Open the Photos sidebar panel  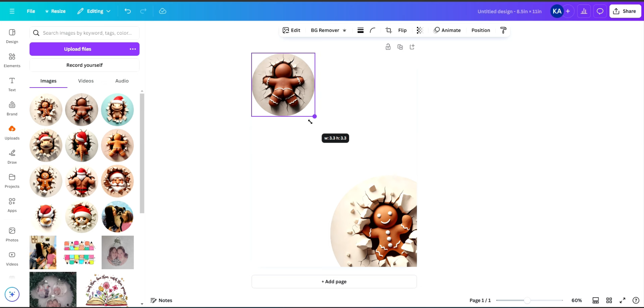[12, 235]
